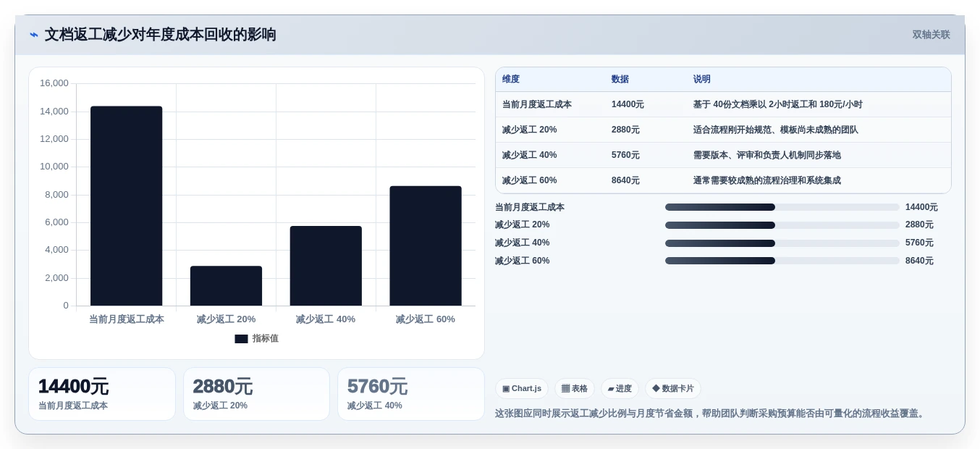The image size is (980, 449).
Task: Click the large 2880元 stat card
Action: tap(256, 394)
